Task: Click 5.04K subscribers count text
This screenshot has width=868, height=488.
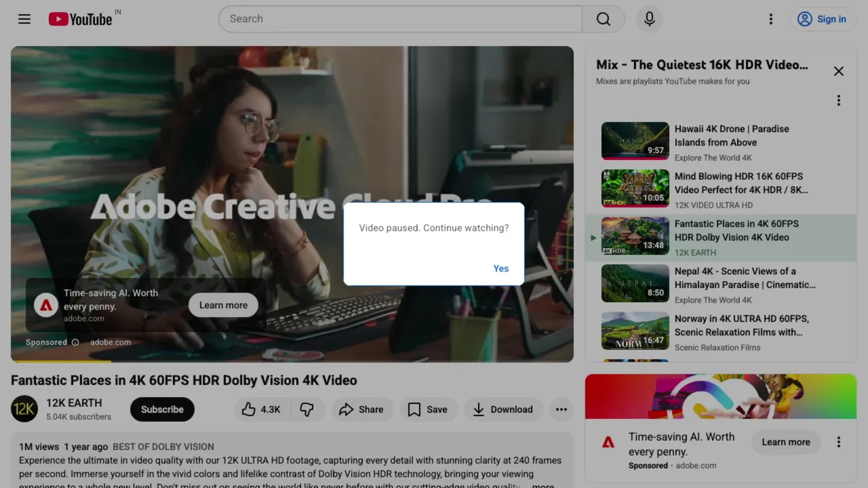Action: tap(79, 417)
